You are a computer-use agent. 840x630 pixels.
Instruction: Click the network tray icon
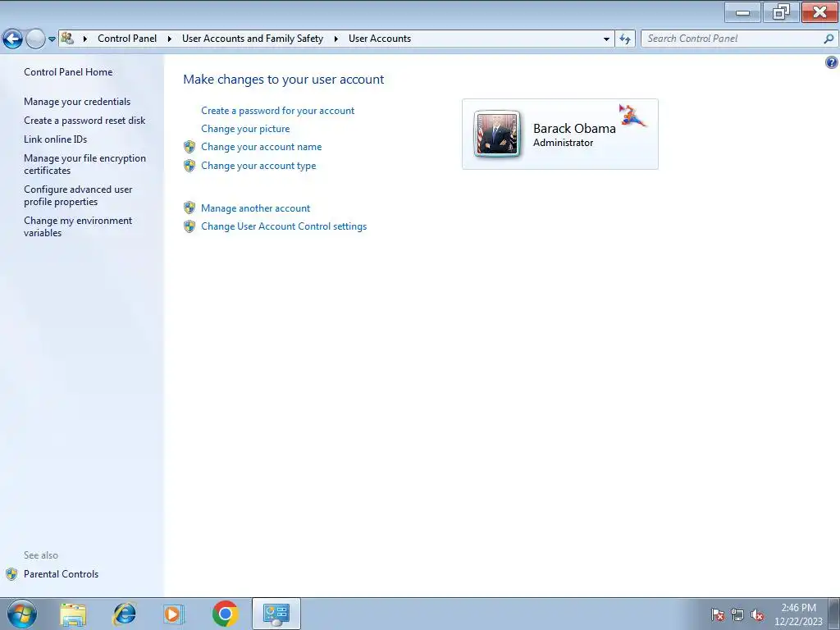click(x=737, y=615)
